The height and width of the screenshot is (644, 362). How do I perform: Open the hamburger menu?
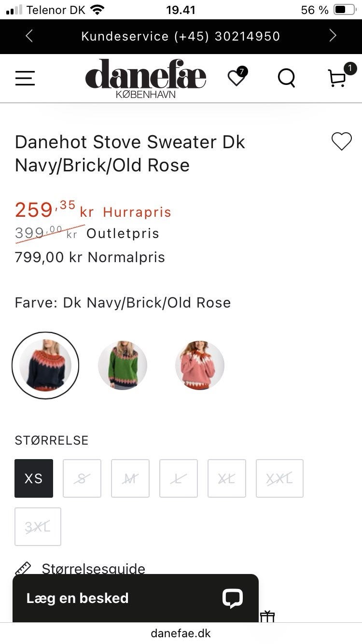pos(25,78)
